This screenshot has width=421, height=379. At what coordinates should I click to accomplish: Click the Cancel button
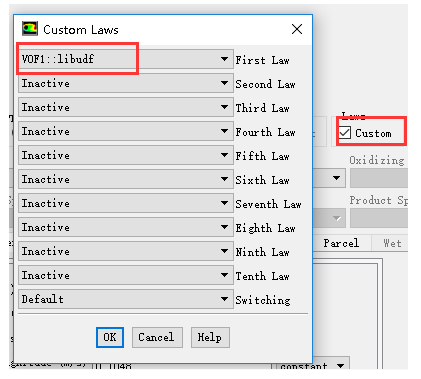[157, 337]
